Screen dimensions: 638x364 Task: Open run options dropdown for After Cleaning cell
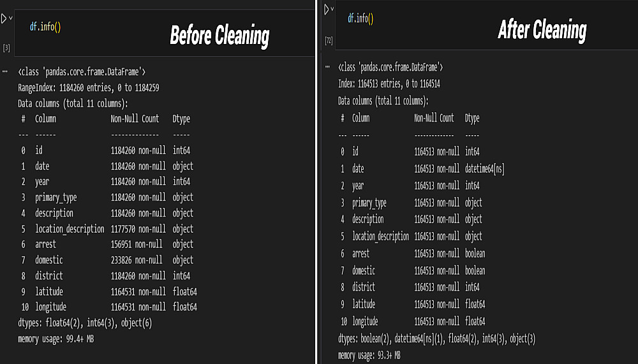tap(333, 9)
